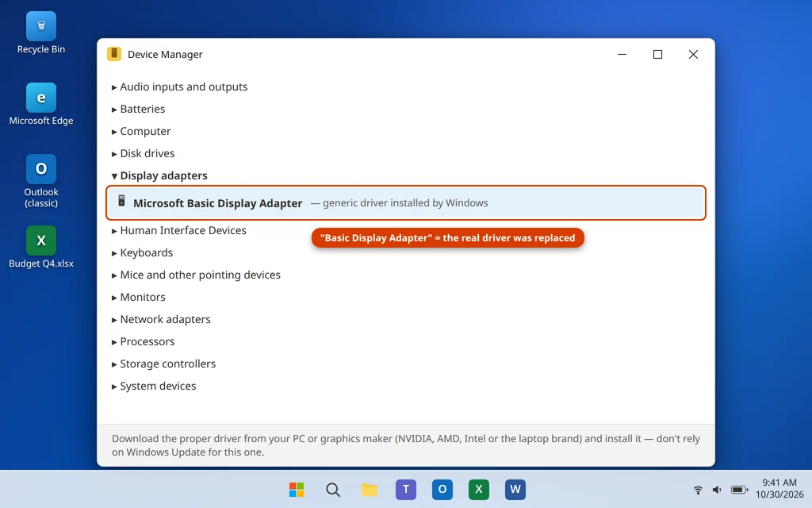Expand the Network adapters arrow
The height and width of the screenshot is (508, 812).
(114, 320)
